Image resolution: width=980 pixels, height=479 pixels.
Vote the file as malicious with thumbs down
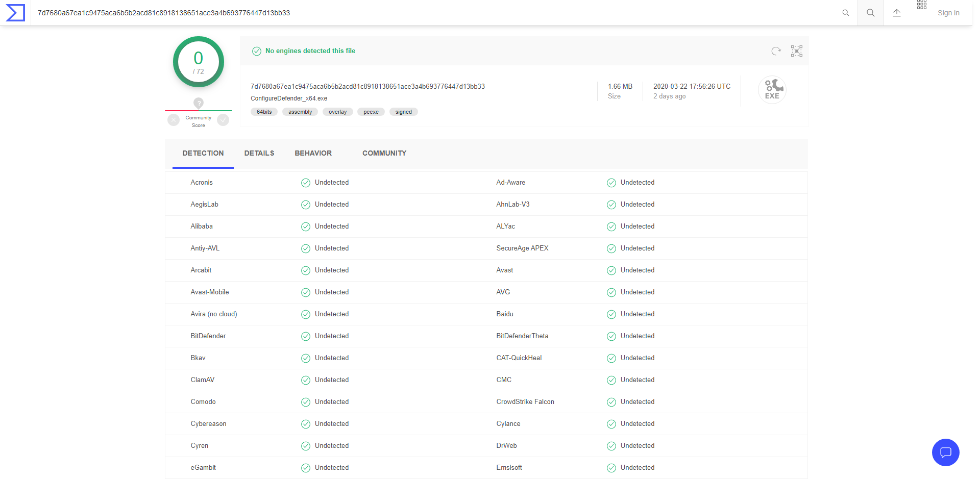pos(173,120)
